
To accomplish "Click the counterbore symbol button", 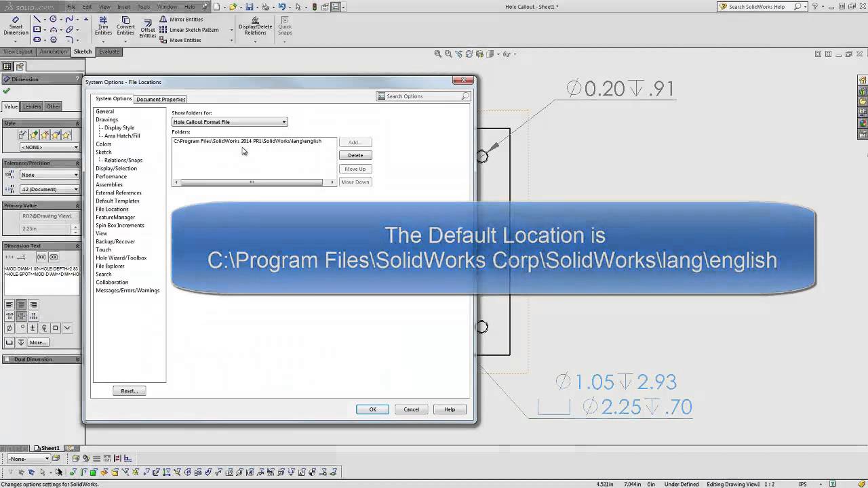I will click(x=9, y=342).
